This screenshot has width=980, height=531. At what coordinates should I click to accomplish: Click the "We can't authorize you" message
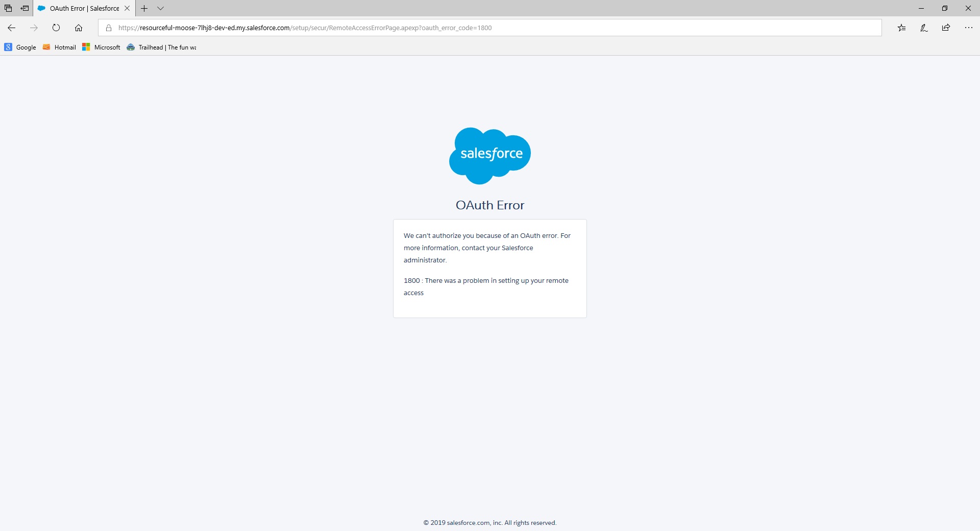pos(487,248)
